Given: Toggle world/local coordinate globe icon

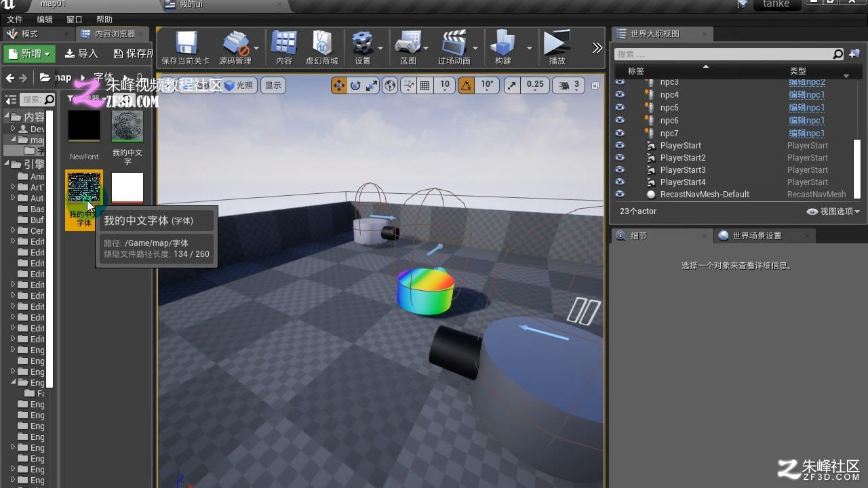Looking at the screenshot, I should coord(390,85).
